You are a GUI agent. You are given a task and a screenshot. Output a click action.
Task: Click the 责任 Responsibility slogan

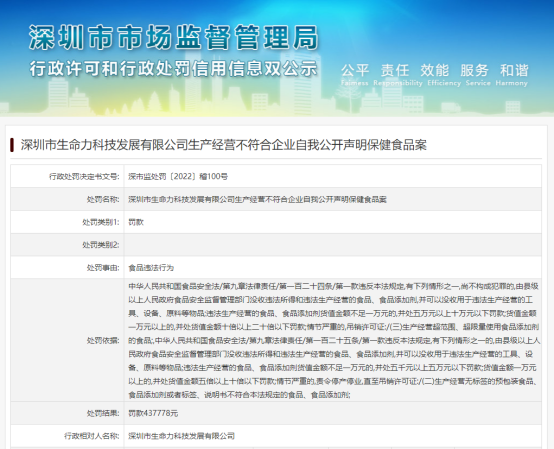point(397,75)
